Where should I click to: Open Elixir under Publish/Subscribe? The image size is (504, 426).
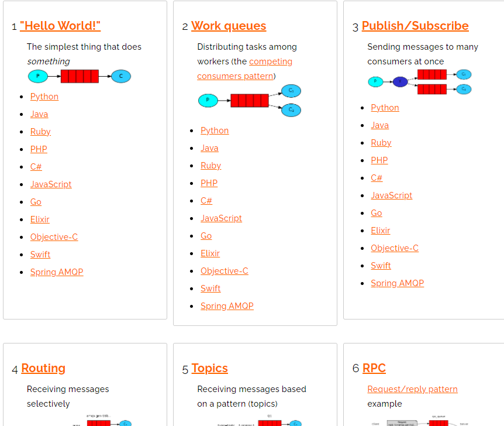point(381,231)
